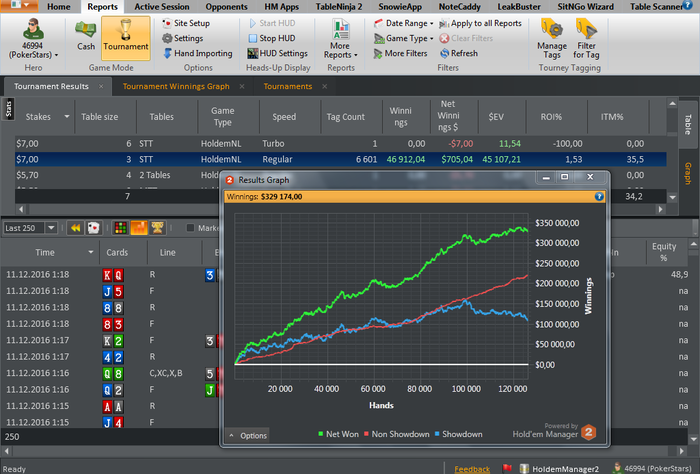This screenshot has width=700, height=474.
Task: Open the Graph side panel tab
Action: 688,173
